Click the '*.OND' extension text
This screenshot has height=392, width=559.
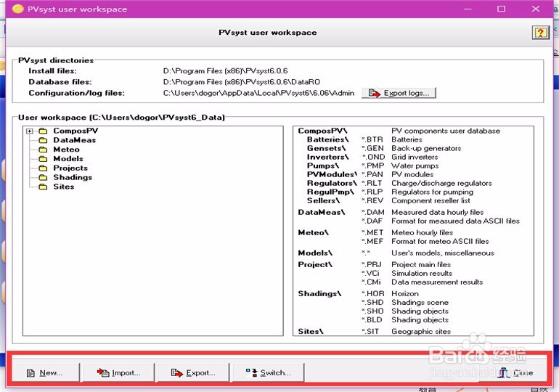[x=374, y=157]
